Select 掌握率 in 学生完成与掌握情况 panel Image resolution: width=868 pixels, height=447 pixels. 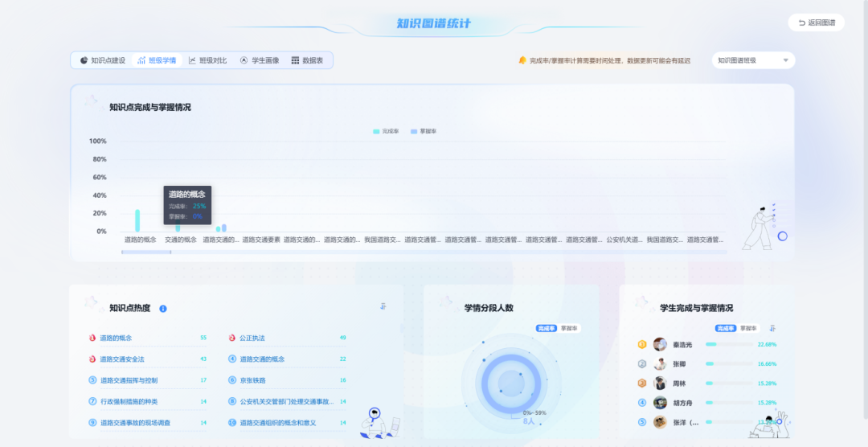[749, 328]
